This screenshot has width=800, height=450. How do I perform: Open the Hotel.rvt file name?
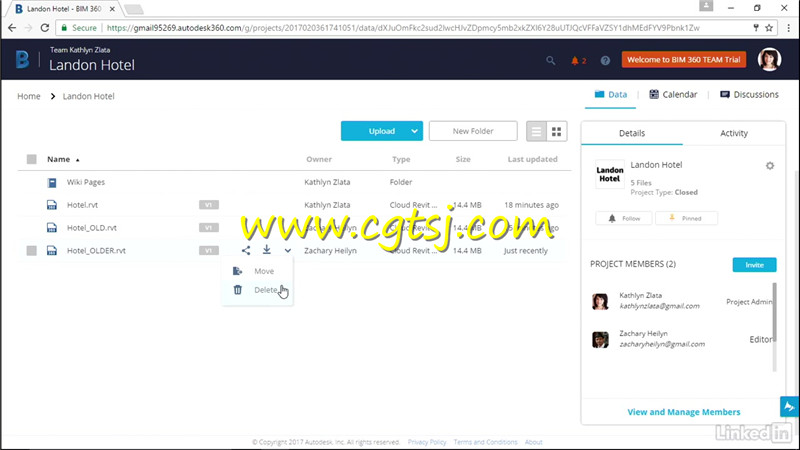tap(82, 205)
